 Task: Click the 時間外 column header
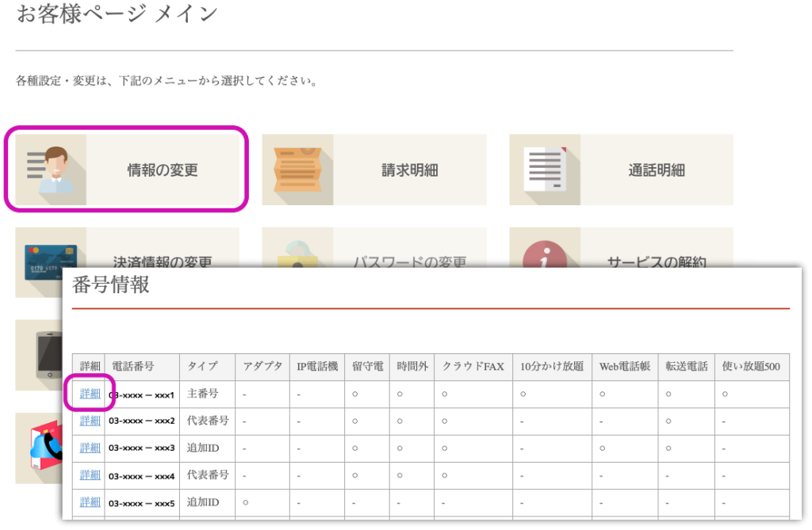pyautogui.click(x=412, y=367)
